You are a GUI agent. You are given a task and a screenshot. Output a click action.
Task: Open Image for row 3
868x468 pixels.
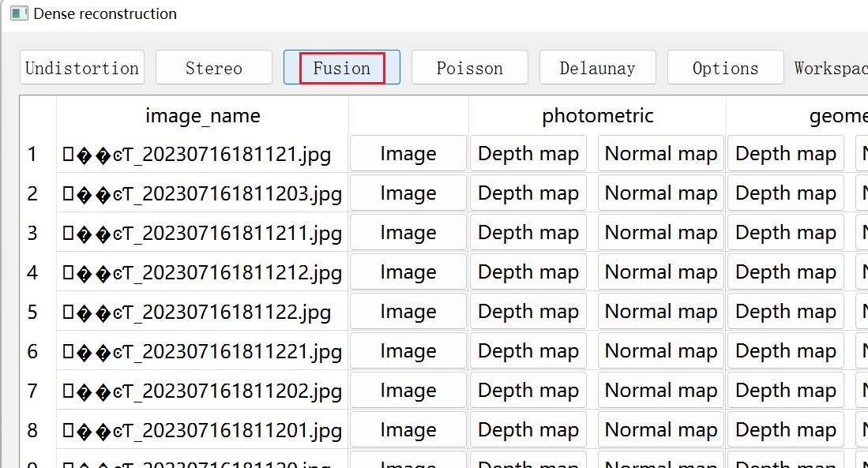408,232
